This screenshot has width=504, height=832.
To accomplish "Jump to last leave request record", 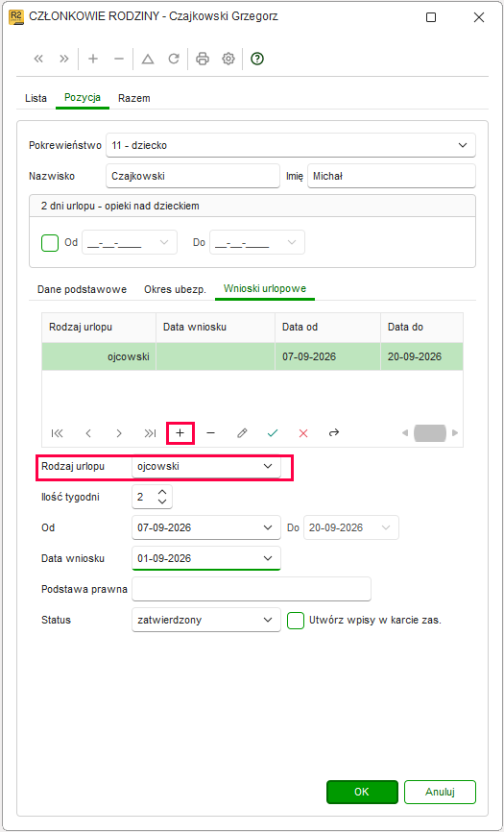I will pos(150,433).
